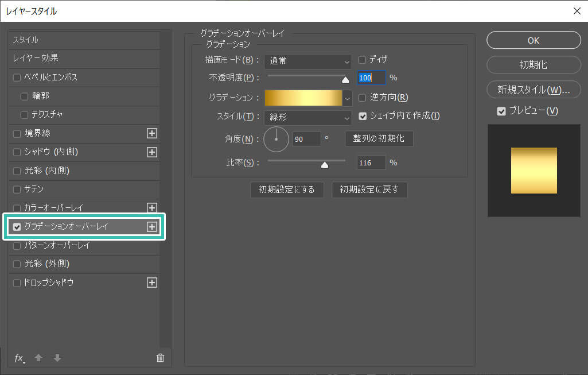
Task: Move effect down with arrow icon
Action: (57, 358)
